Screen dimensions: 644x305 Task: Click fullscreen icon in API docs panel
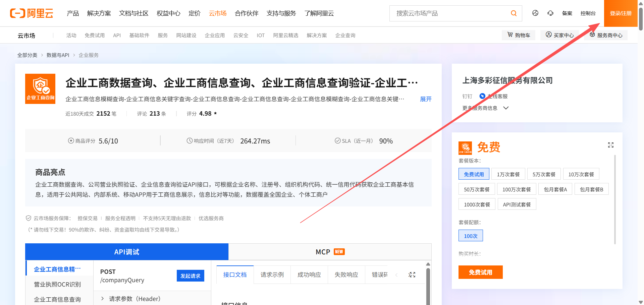pyautogui.click(x=412, y=275)
